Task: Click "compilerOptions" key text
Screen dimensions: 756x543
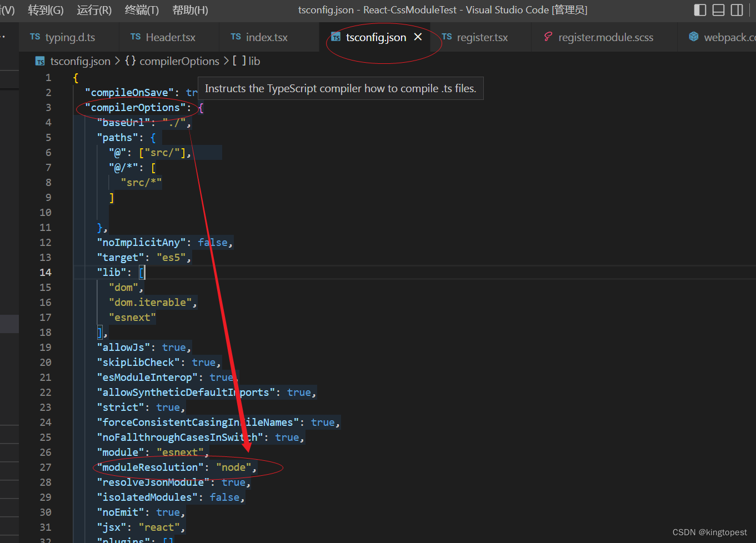Action: (x=136, y=107)
